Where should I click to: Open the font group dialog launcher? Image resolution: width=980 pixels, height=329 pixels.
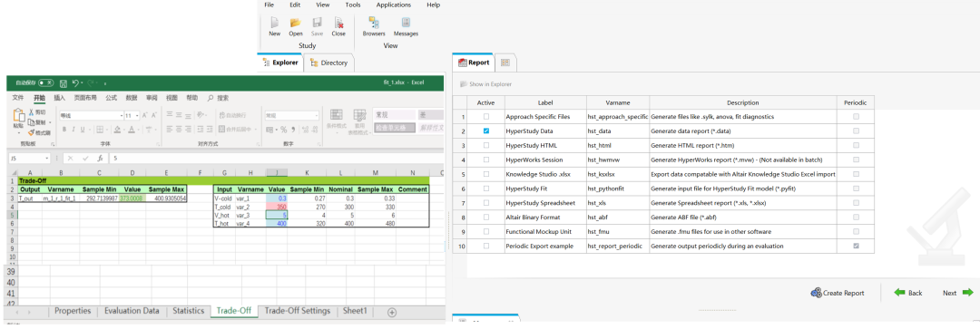coord(157,144)
